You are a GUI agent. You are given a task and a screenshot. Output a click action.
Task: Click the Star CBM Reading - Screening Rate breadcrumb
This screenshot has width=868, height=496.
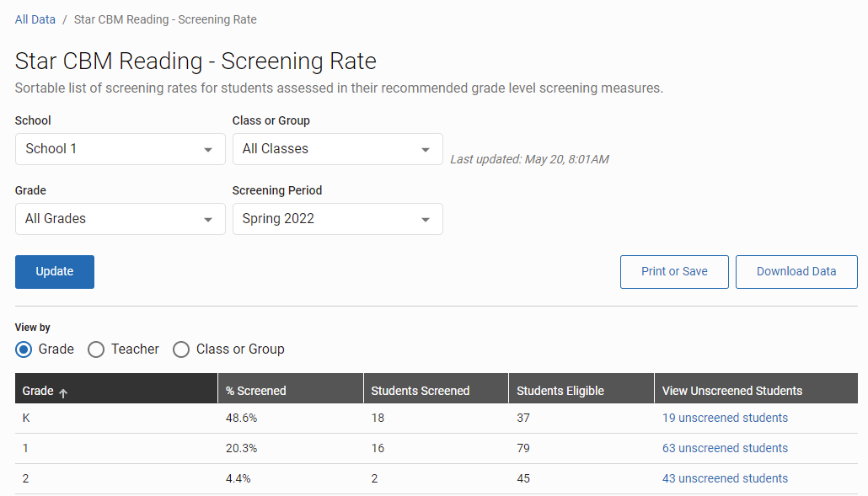point(165,19)
